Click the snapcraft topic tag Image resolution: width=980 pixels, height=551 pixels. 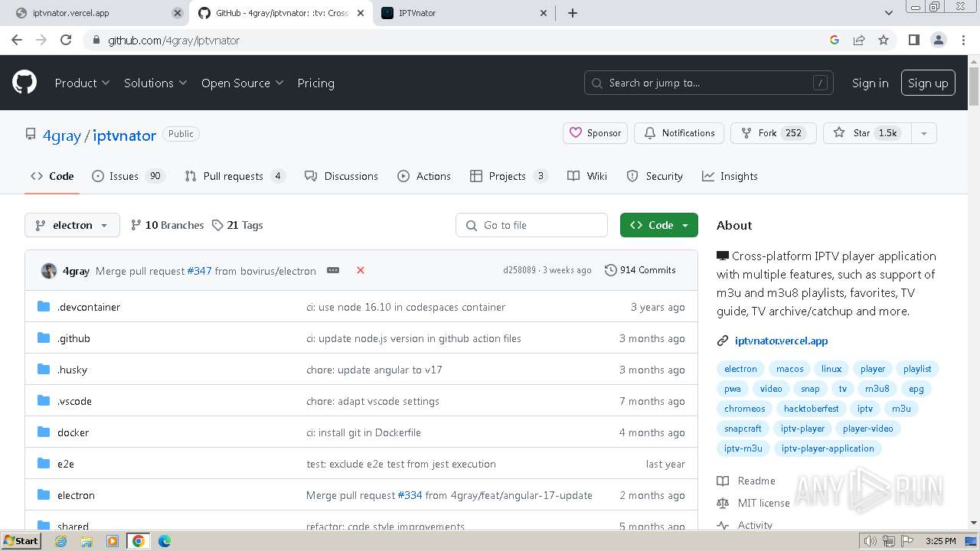(743, 429)
